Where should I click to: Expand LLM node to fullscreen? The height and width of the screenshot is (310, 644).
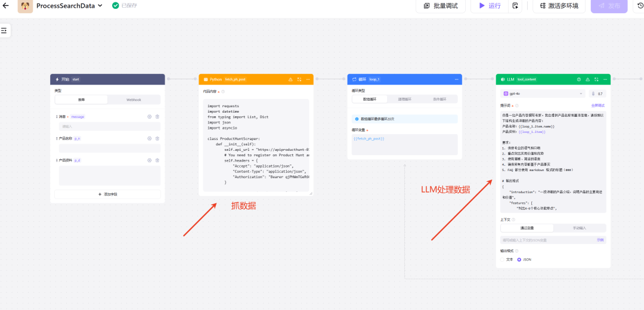(x=596, y=79)
